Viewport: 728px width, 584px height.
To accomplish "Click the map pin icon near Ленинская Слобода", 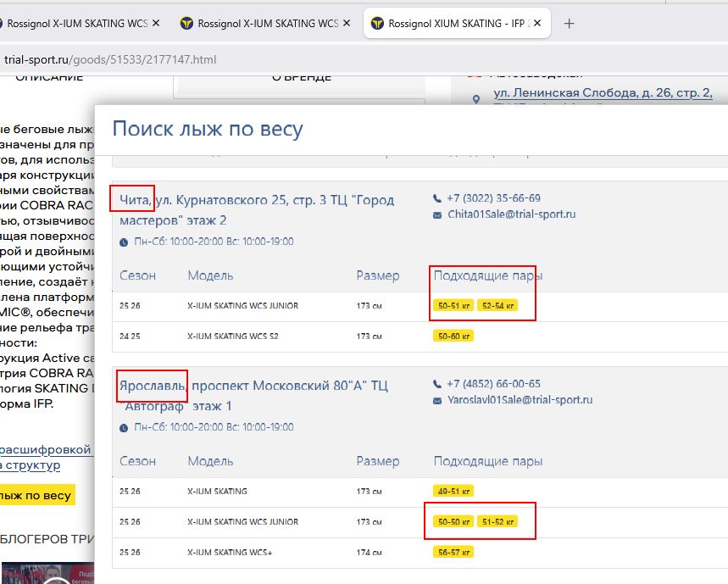I will coord(476,99).
